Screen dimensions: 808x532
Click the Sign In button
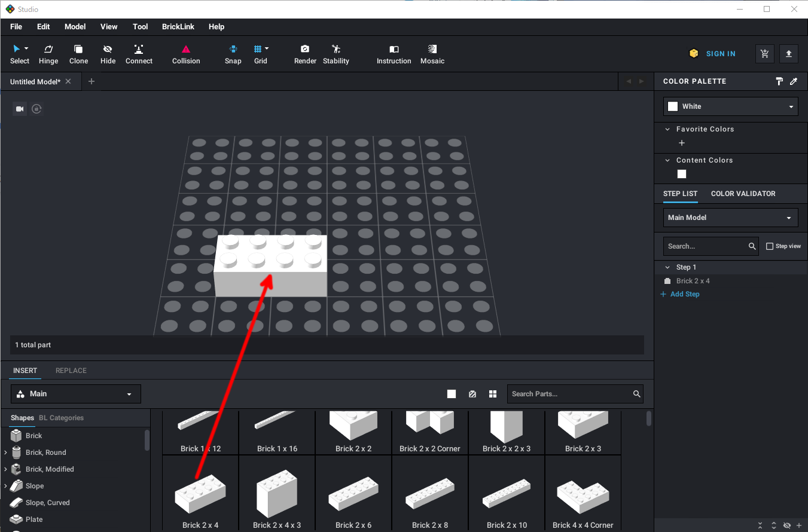720,54
